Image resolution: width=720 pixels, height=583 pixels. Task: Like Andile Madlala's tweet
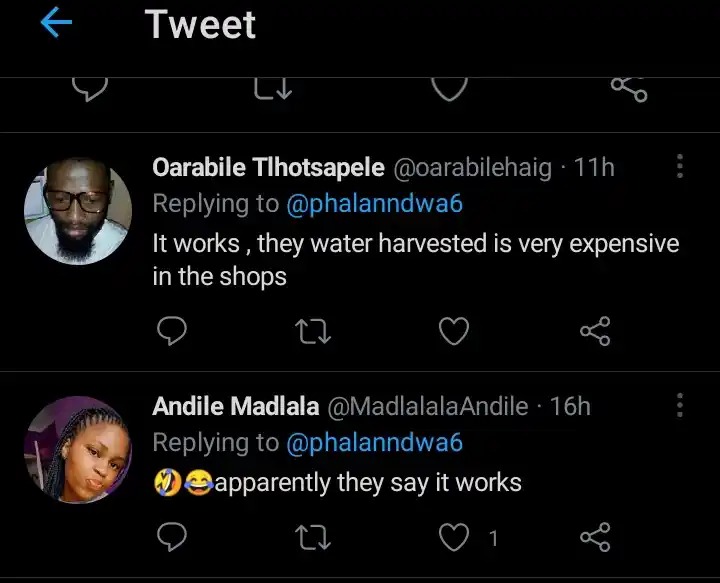click(456, 538)
